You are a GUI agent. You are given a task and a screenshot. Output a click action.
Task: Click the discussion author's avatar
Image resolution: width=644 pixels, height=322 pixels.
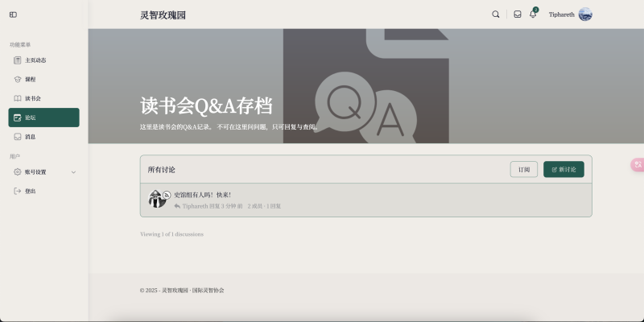[x=156, y=199]
